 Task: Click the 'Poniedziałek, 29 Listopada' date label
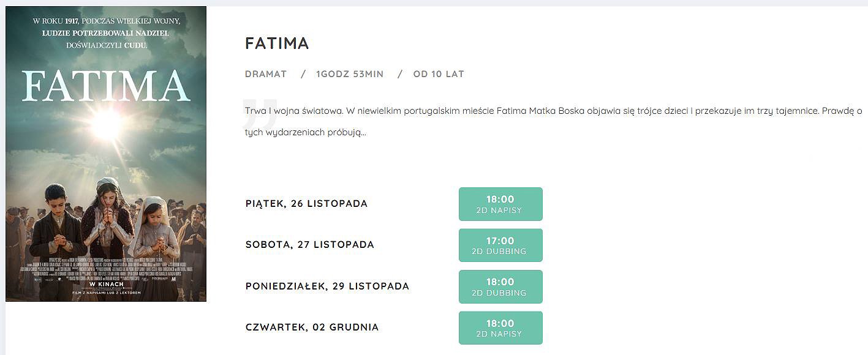(327, 286)
